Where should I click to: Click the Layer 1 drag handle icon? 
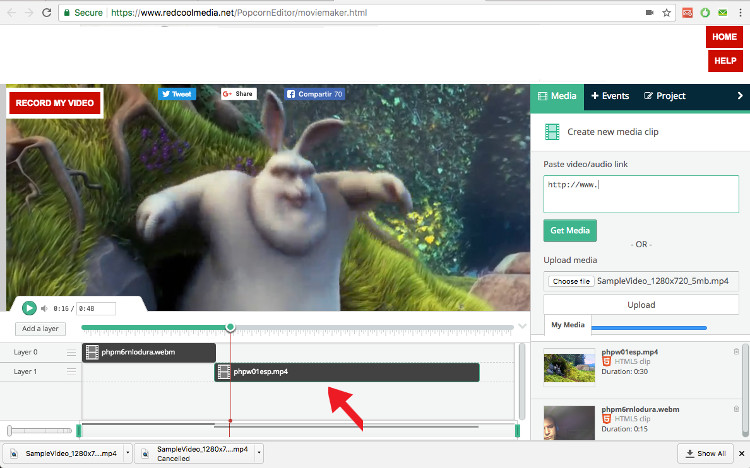71,372
